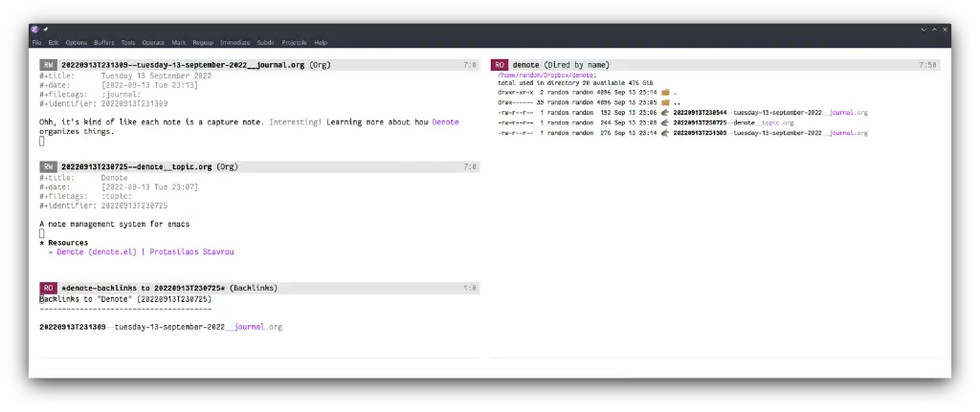Click the RO indicator on the Backlinks modeline
980x412 pixels.
coord(48,289)
